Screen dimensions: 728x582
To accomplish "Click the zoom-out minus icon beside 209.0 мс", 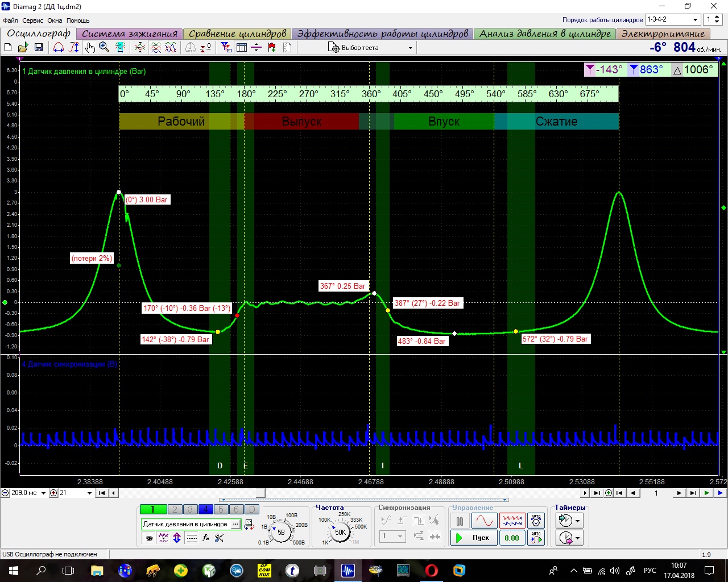I will 6,493.
